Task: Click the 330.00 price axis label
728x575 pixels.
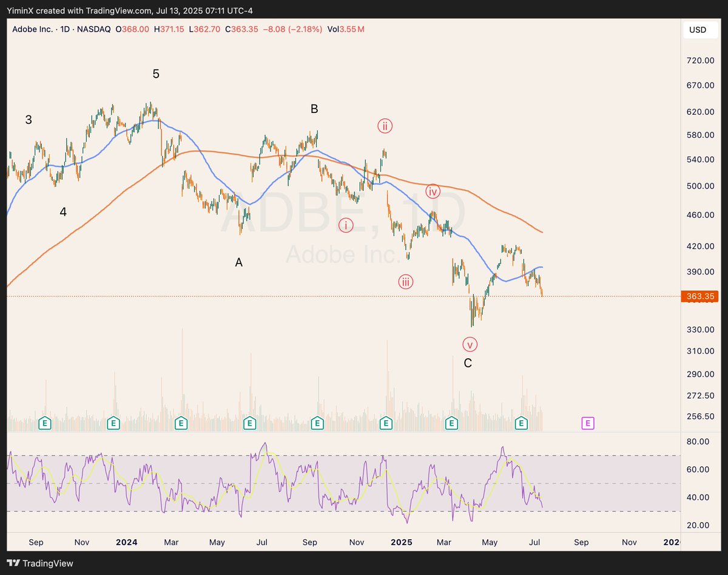Action: (x=700, y=330)
